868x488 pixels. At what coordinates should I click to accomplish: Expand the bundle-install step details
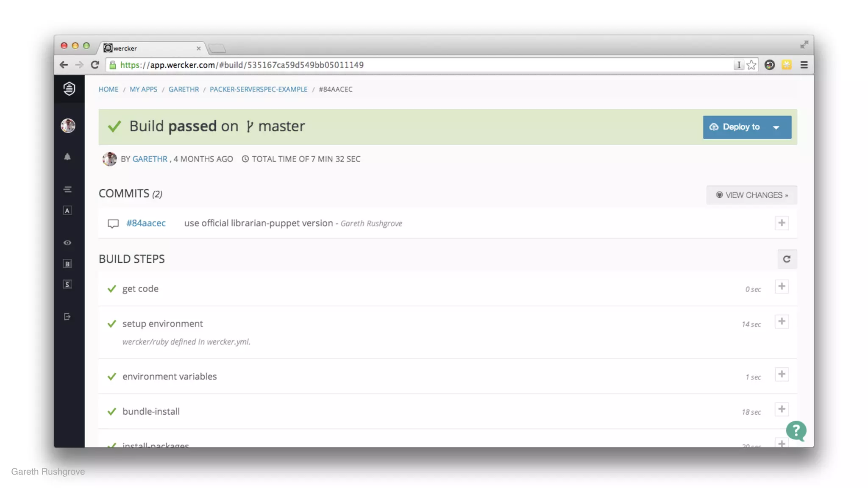tap(782, 409)
